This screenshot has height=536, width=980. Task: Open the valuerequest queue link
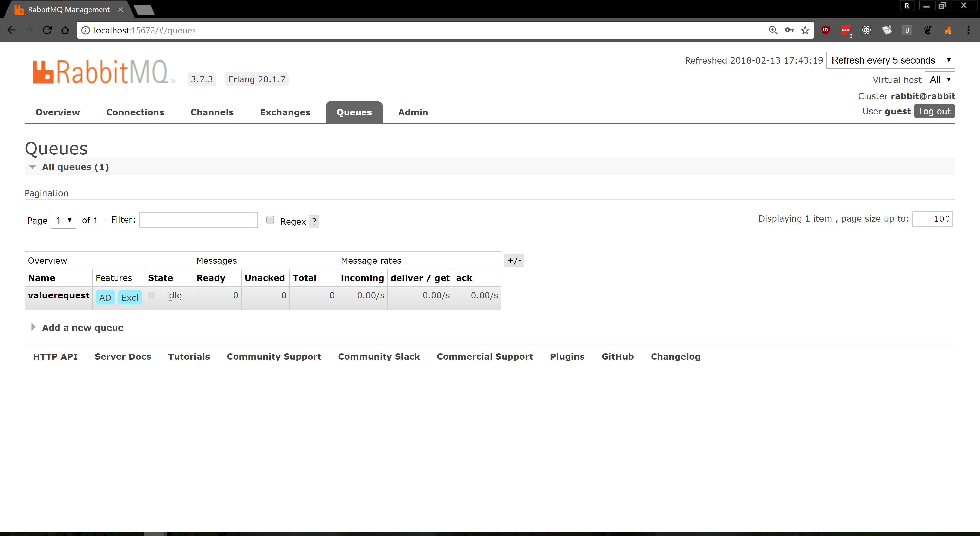(x=58, y=295)
